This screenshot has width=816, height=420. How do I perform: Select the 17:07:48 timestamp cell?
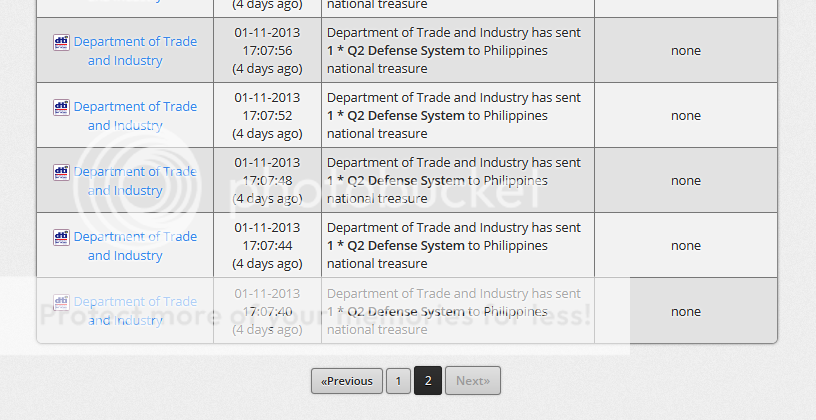click(x=267, y=181)
